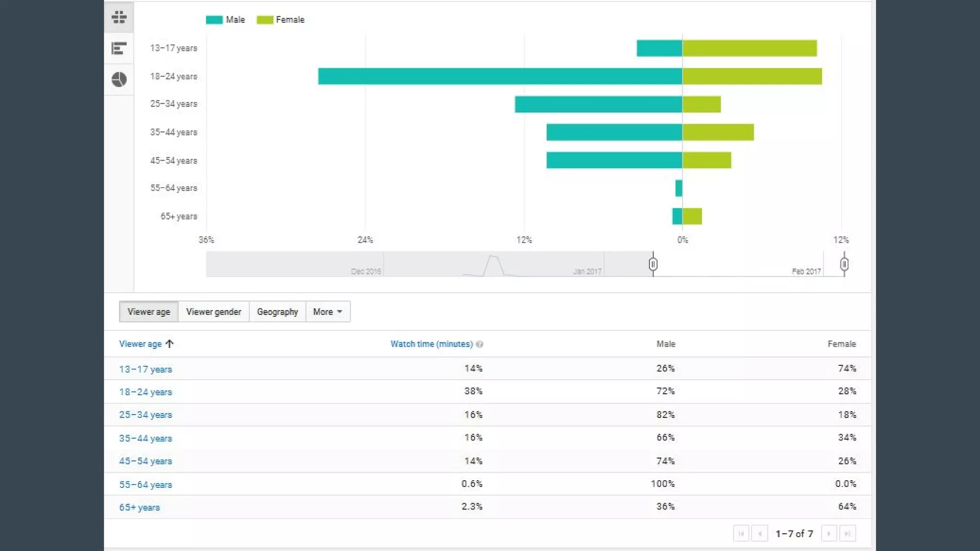Switch to the Geography tab

(278, 312)
